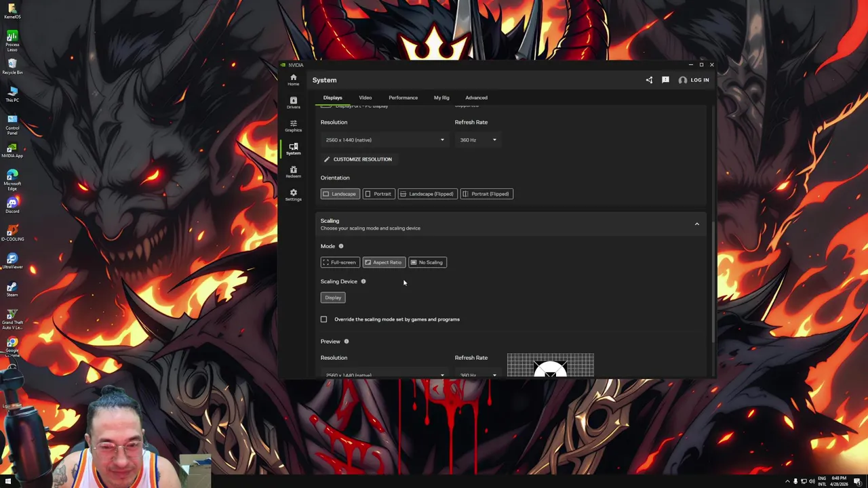868x488 pixels.
Task: Select the Discord desktop icon
Action: pyautogui.click(x=12, y=205)
